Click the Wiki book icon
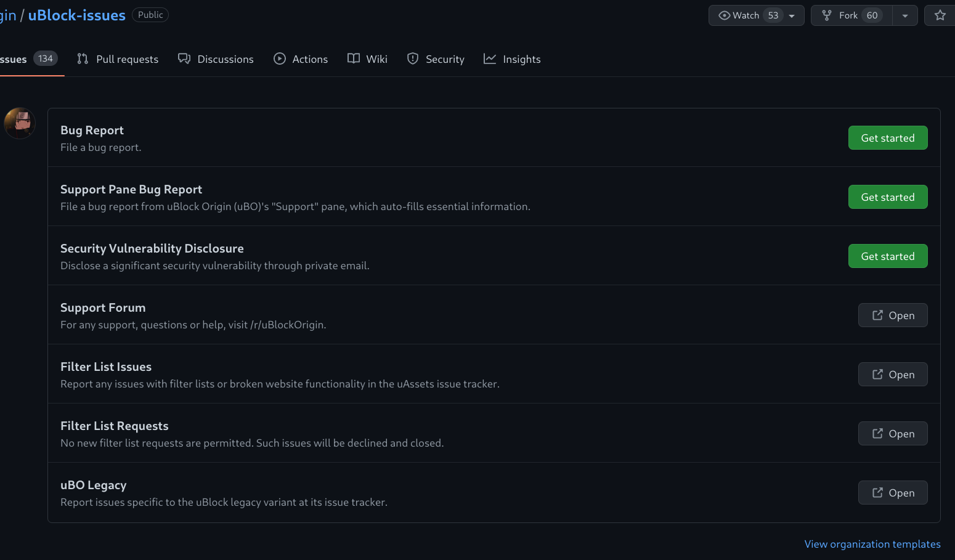The height and width of the screenshot is (560, 955). 352,59
